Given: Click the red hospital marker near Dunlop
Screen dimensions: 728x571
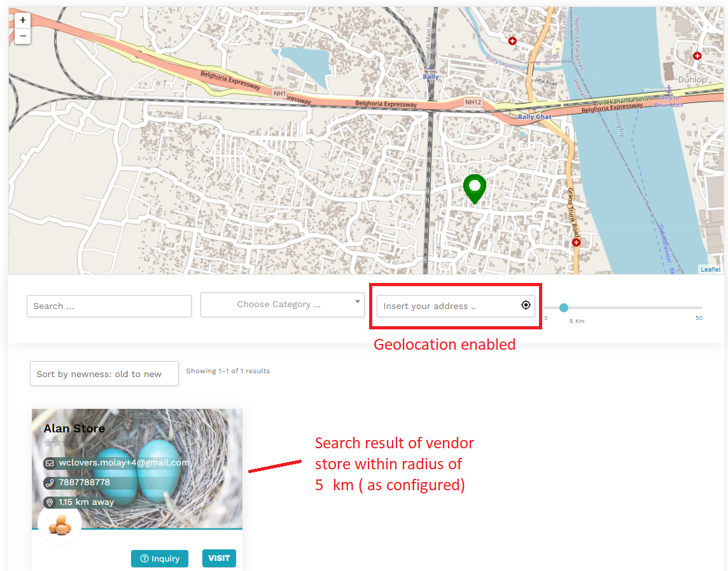Looking at the screenshot, I should pos(697,56).
